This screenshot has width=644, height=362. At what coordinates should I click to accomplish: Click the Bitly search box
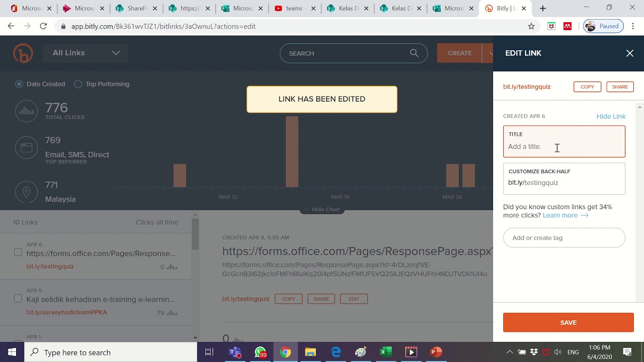click(354, 53)
